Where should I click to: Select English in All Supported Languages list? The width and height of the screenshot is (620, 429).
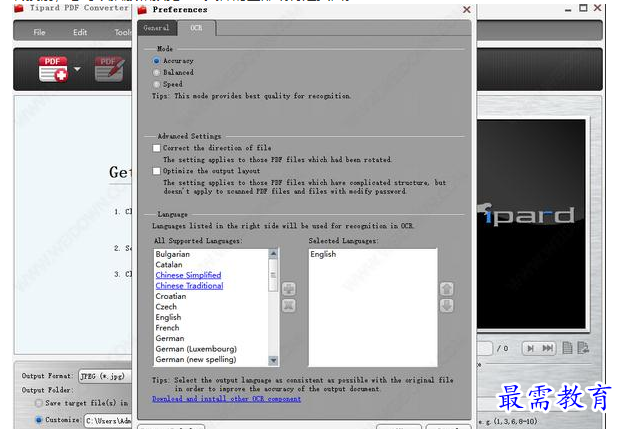point(168,317)
